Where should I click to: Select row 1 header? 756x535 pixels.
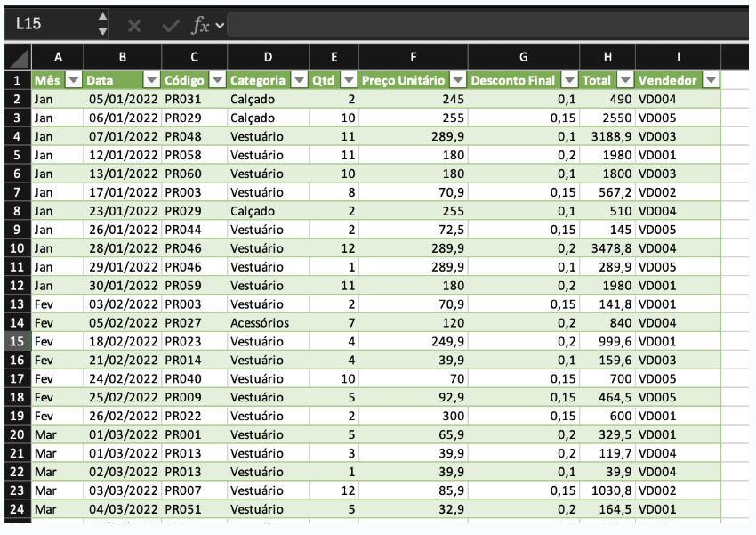(18, 80)
